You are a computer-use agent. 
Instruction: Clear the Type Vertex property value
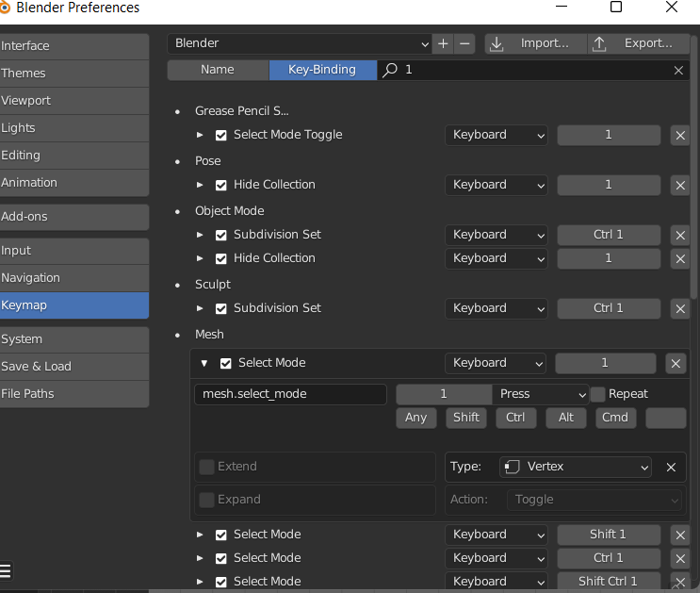pos(671,467)
